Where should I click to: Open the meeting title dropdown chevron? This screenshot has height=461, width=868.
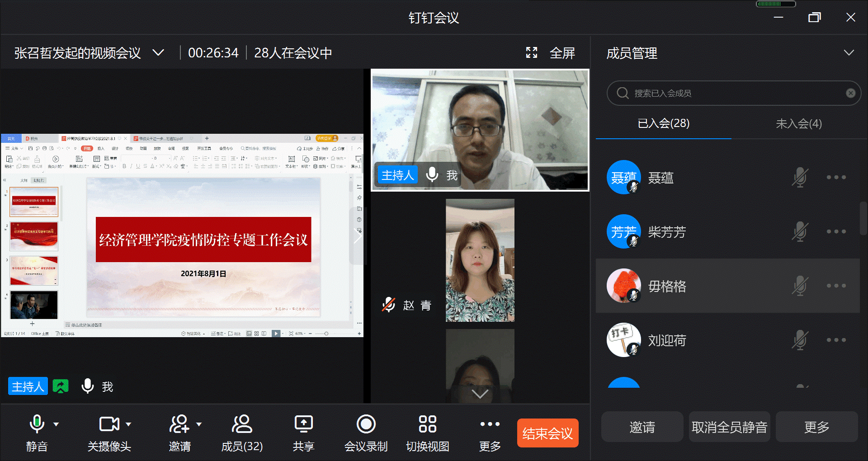[x=158, y=53]
